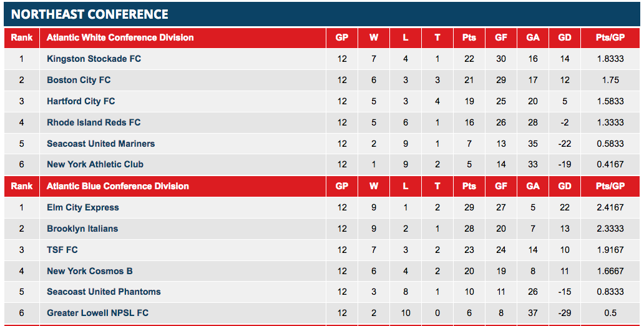This screenshot has width=644, height=326.
Task: Select Hartford City FC team name
Action: (x=81, y=101)
